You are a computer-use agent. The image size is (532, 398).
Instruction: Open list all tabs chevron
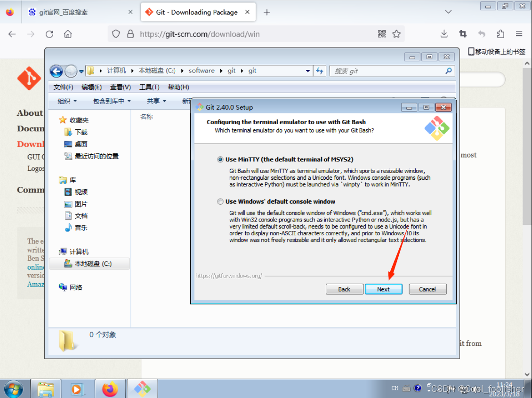[x=448, y=12]
